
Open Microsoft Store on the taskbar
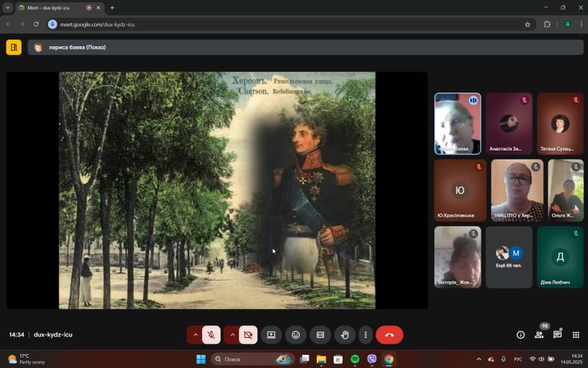(x=338, y=359)
